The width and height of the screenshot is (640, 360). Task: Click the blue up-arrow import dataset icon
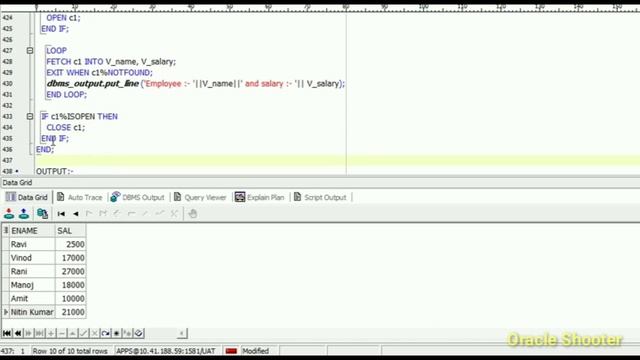(24, 213)
